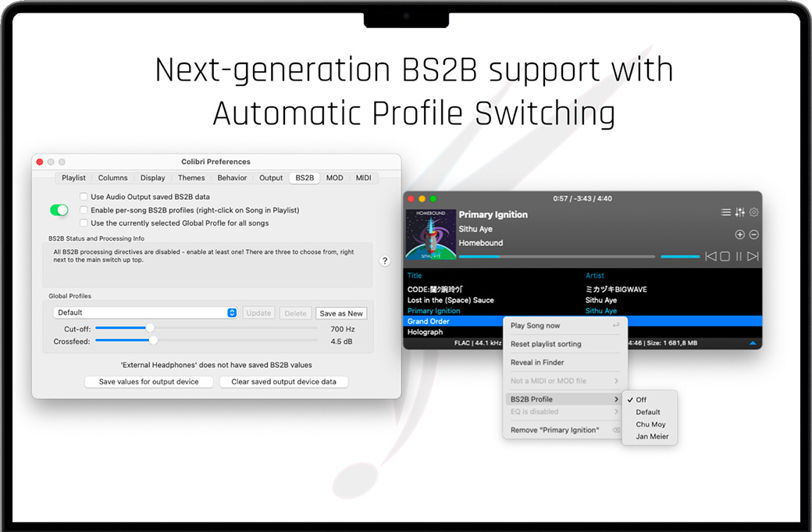This screenshot has height=532, width=812.
Task: Turn off the green BS2B main switch
Action: point(59,210)
